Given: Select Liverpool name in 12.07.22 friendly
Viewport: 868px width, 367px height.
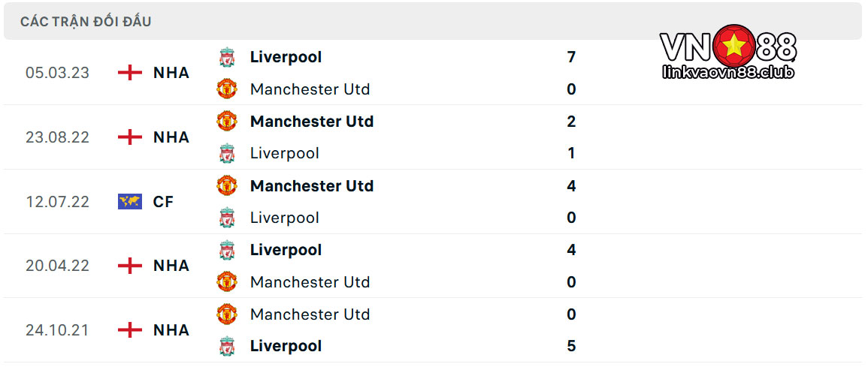Looking at the screenshot, I should [285, 218].
